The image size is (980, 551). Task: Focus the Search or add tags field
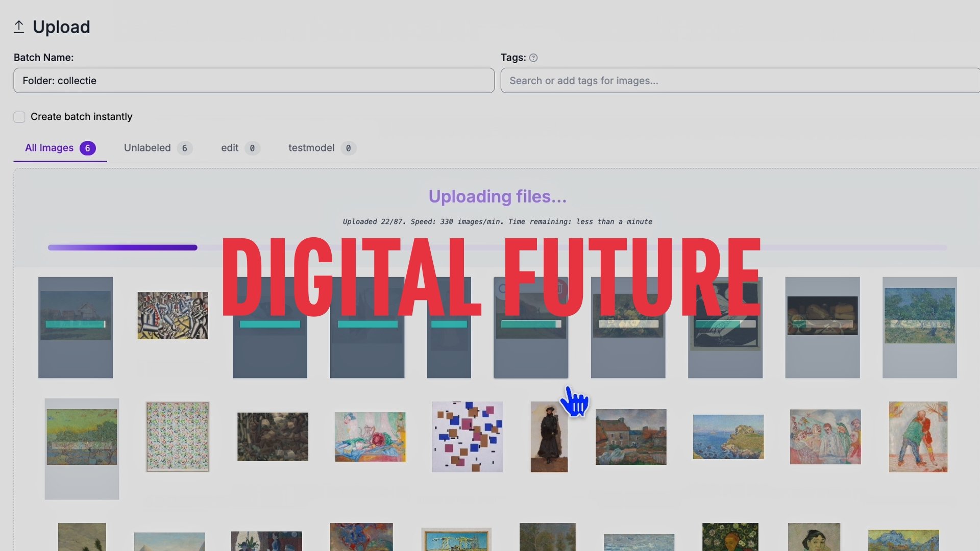tap(740, 81)
